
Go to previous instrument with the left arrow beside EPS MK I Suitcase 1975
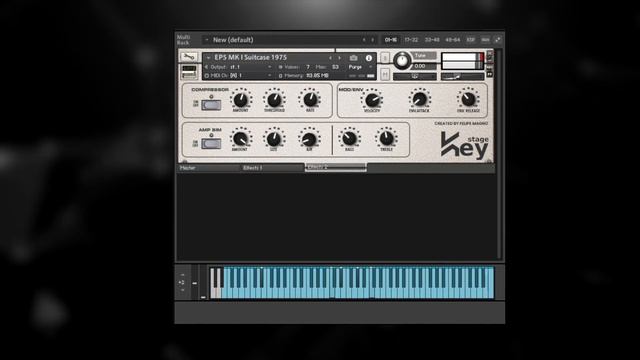point(330,58)
